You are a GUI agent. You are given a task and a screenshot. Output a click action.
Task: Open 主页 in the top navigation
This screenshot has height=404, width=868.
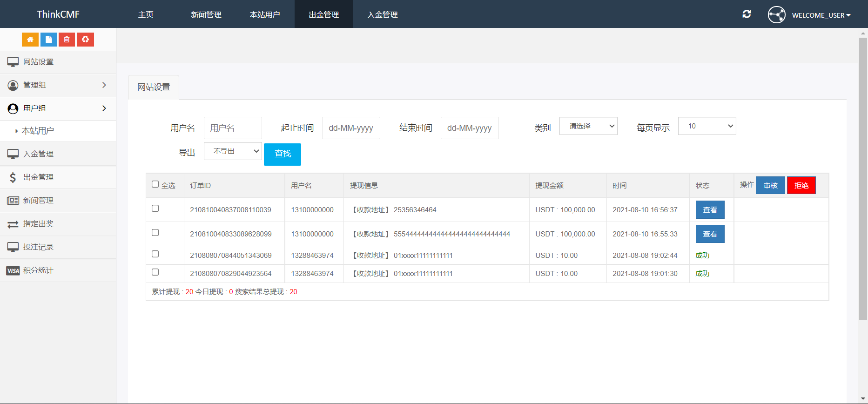point(146,14)
